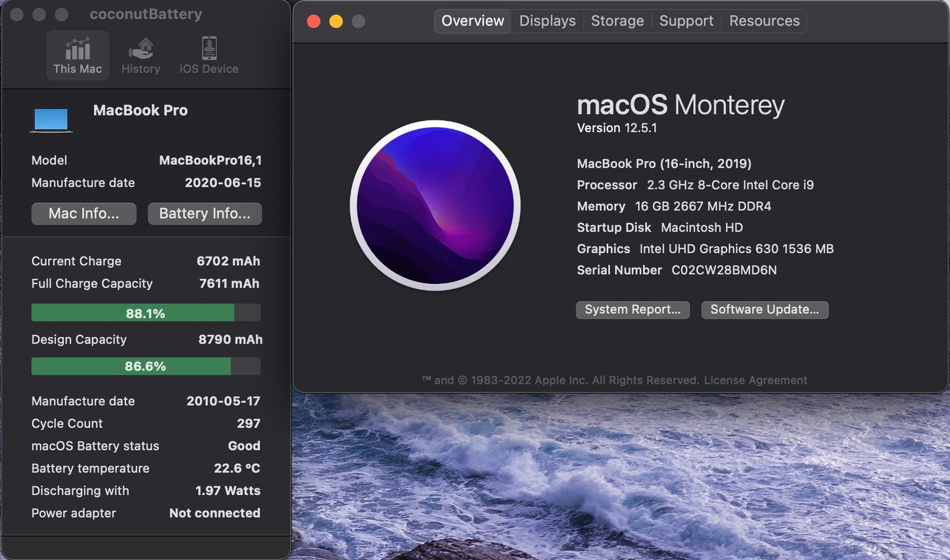Activate the History toggle in the toolbar

141,55
